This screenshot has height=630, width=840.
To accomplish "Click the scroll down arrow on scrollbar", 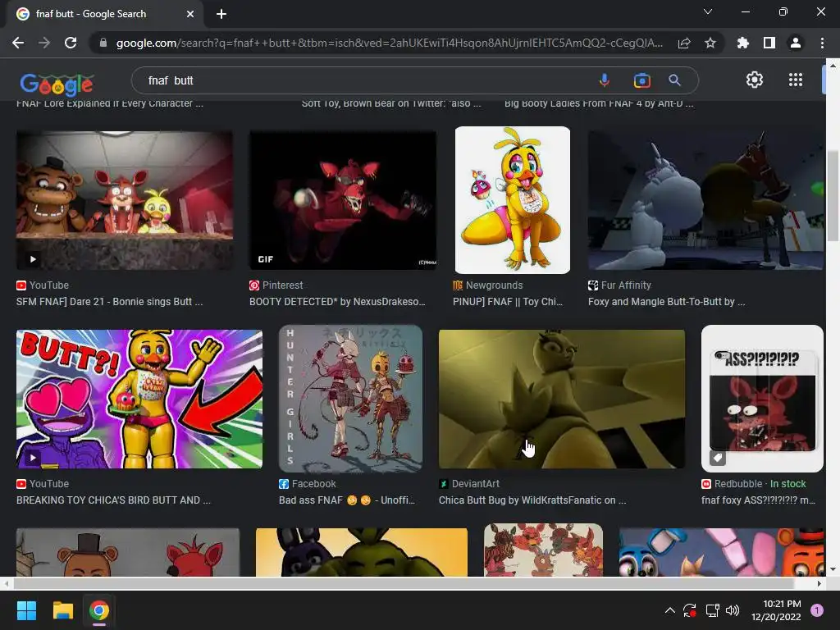I will pos(833,569).
